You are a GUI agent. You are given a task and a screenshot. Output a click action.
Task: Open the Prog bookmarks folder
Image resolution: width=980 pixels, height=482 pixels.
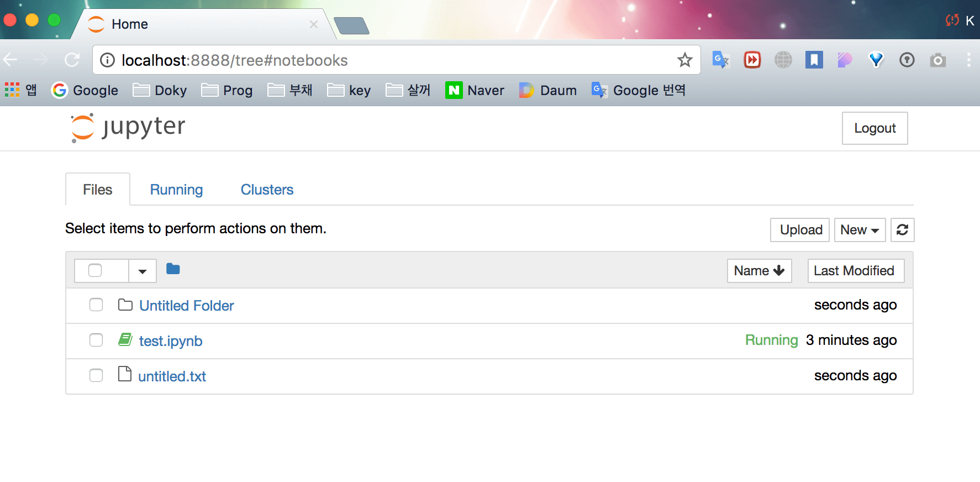(x=227, y=90)
